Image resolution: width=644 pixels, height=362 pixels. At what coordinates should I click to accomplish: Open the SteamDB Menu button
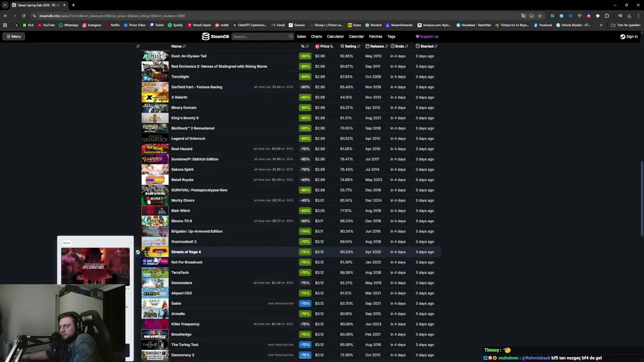14,36
